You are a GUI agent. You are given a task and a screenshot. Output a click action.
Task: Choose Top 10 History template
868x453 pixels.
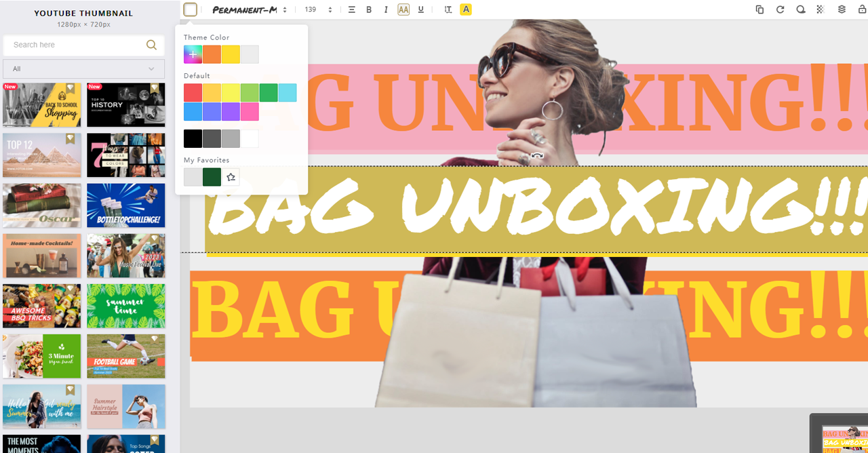tap(126, 105)
